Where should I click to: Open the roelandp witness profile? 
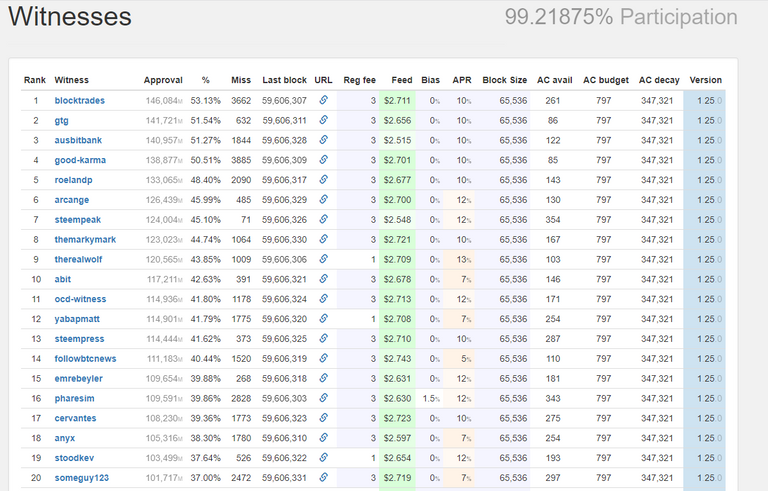pos(73,180)
